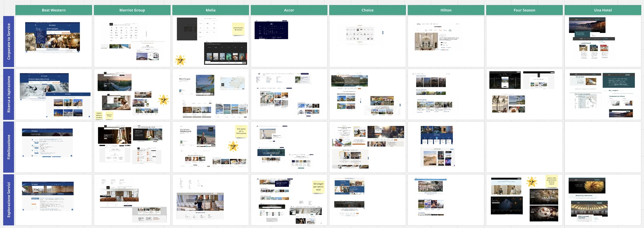Select the 'Choice Privileges' screenshot
This screenshot has height=228, width=644.
click(386, 136)
